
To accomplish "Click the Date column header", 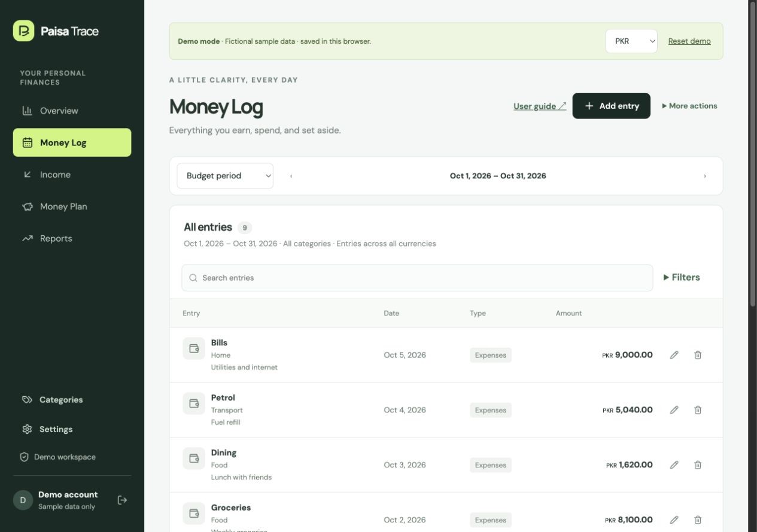I will (x=391, y=313).
